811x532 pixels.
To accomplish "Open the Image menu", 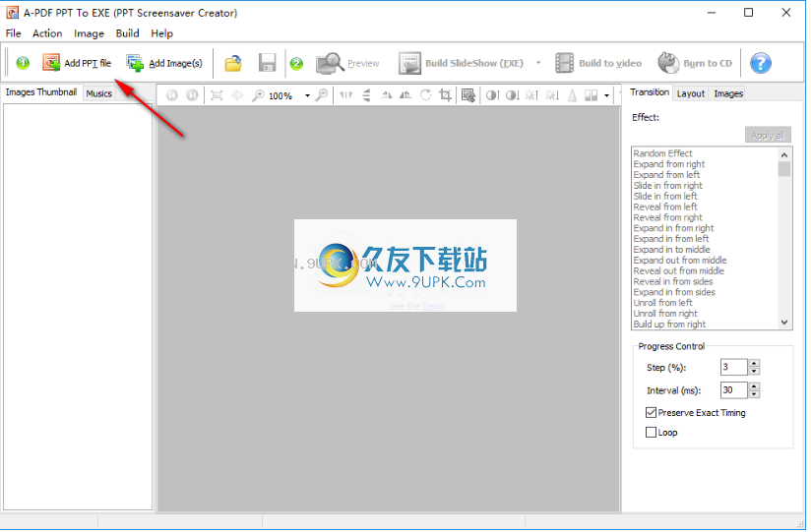I will pyautogui.click(x=89, y=33).
